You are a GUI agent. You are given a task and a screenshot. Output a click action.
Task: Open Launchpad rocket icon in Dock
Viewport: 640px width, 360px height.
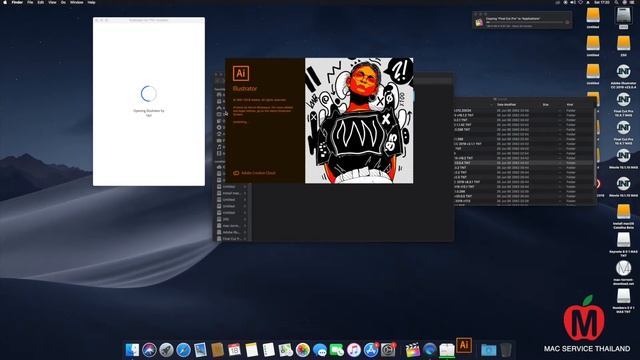tap(167, 350)
